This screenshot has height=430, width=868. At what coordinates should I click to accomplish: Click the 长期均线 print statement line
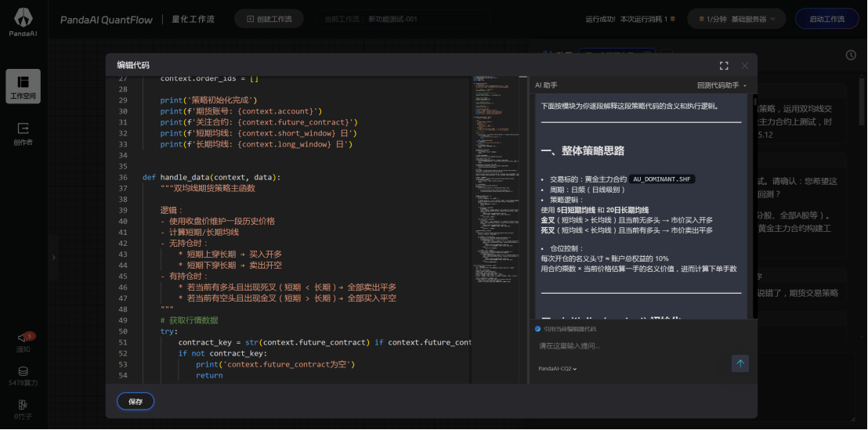256,144
